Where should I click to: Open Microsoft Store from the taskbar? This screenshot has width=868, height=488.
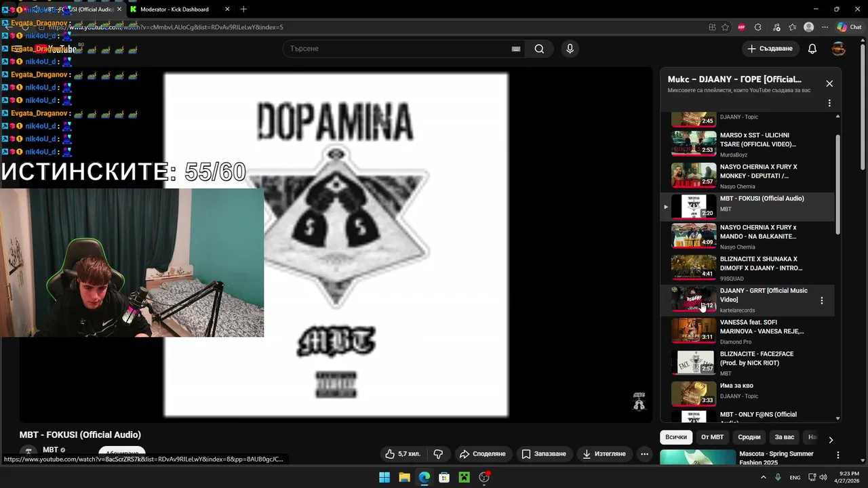click(444, 477)
